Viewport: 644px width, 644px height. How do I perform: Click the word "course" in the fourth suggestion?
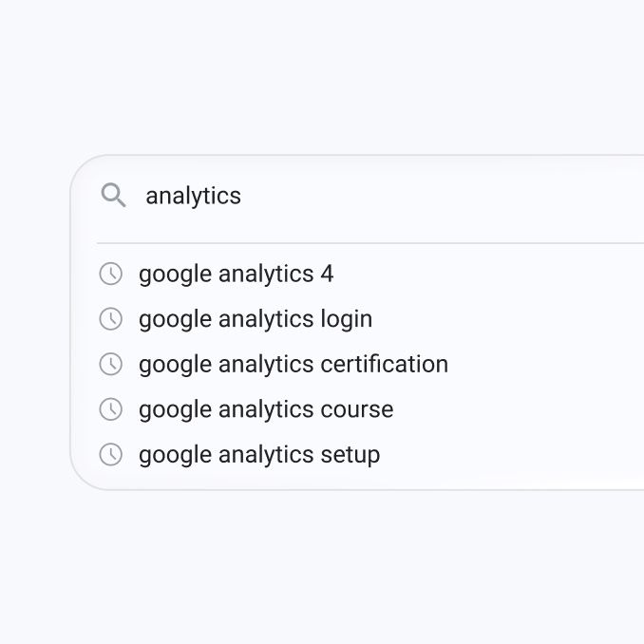tap(356, 409)
